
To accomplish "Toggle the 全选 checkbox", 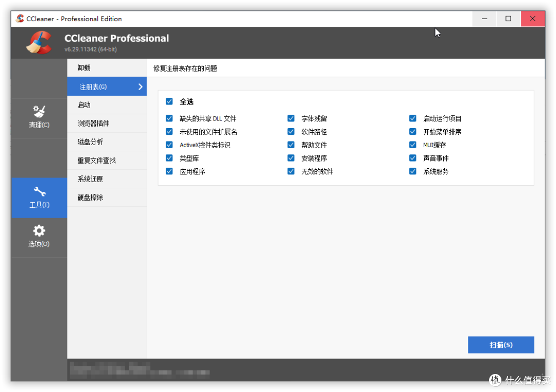I will coord(169,101).
